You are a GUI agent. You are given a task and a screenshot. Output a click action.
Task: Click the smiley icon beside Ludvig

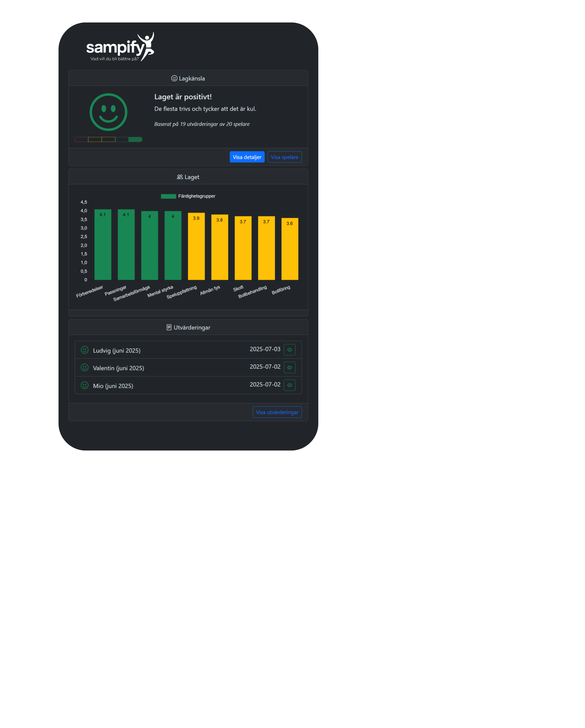[85, 350]
